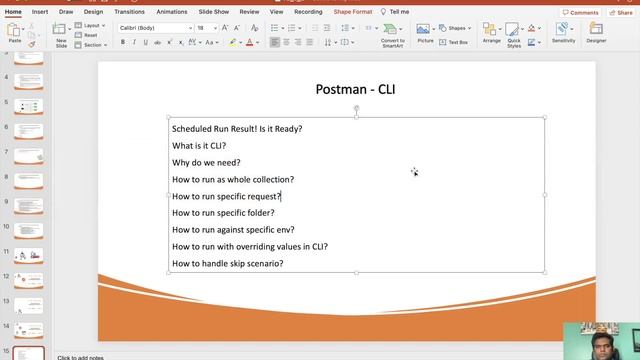
Task: Switch to the Animations tab
Action: (172, 12)
